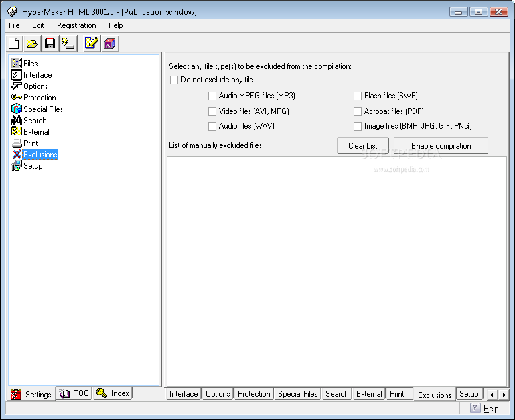This screenshot has width=515, height=420.
Task: Toggle Image files (BMP, JPG, GIF, PNG)
Action: [358, 126]
